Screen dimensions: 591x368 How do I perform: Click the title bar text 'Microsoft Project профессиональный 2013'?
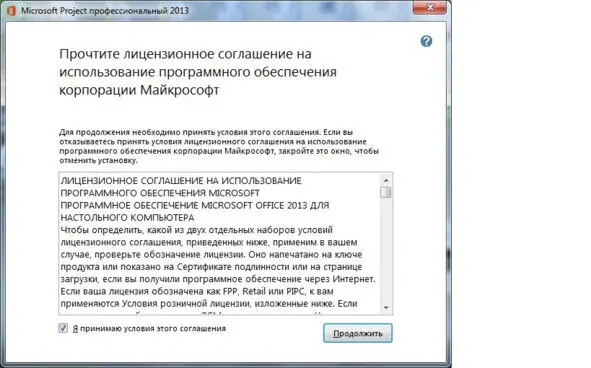[105, 11]
